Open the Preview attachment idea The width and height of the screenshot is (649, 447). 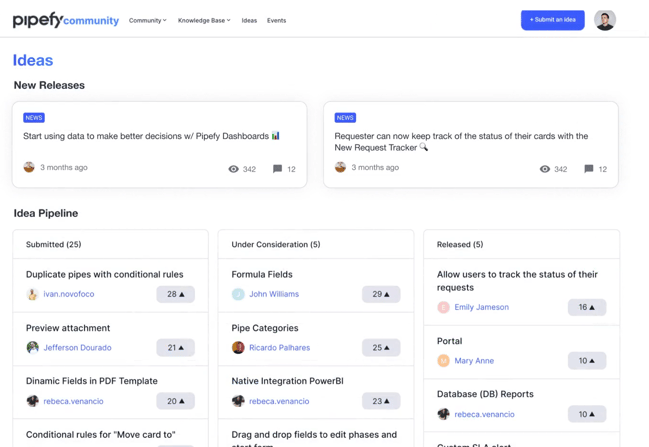68,328
